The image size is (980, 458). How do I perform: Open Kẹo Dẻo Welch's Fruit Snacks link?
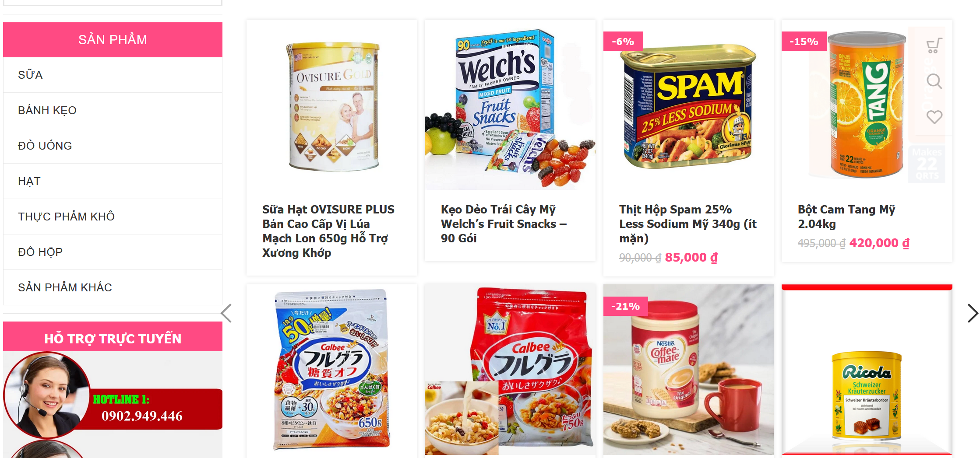click(504, 224)
